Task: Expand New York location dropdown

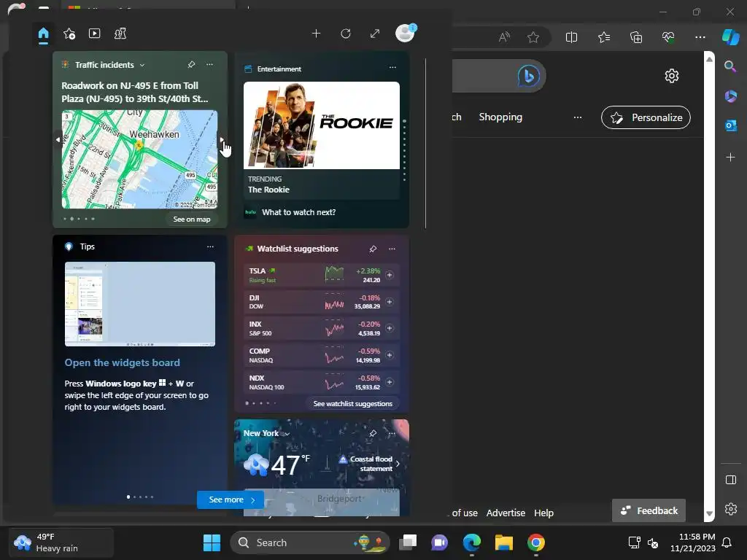Action: coord(287,434)
